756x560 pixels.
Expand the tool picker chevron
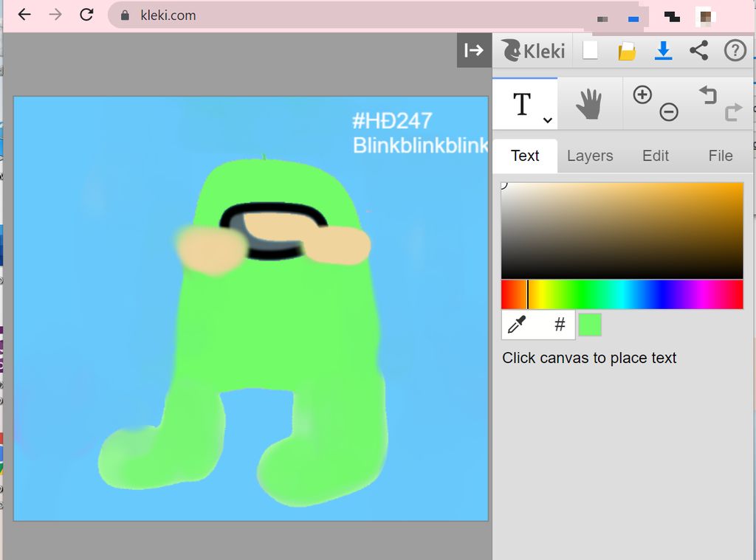pyautogui.click(x=547, y=120)
